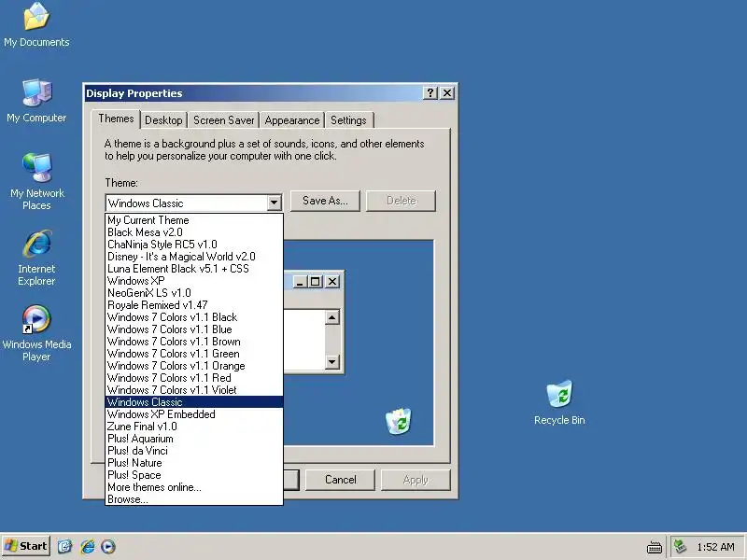The height and width of the screenshot is (560, 747).
Task: Open Windows Media Player desktop shortcut
Action: [36, 333]
